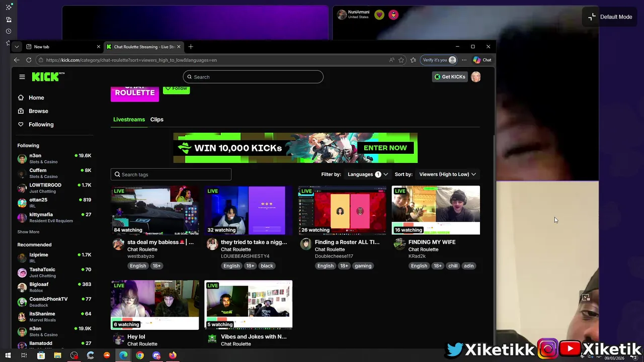Open the Copilot Chat button
The height and width of the screenshot is (362, 644).
coord(482,60)
